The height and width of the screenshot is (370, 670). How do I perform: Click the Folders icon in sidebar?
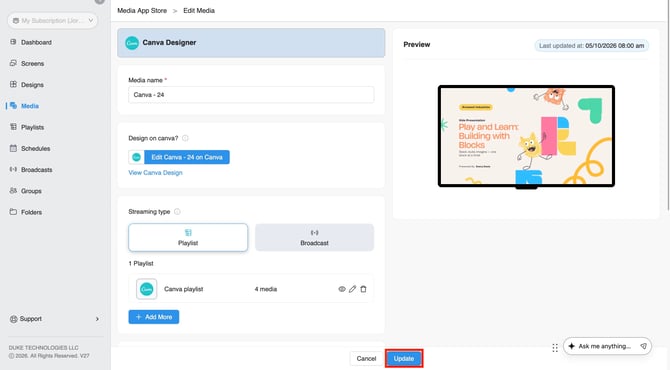[13, 212]
